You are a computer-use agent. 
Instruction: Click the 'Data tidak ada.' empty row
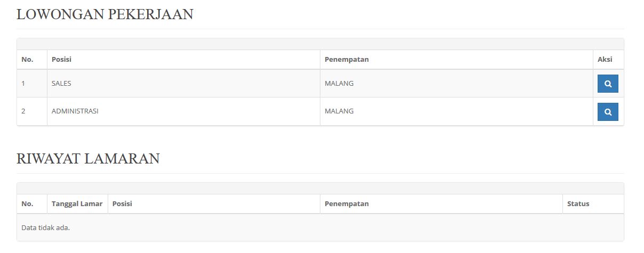tap(46, 228)
